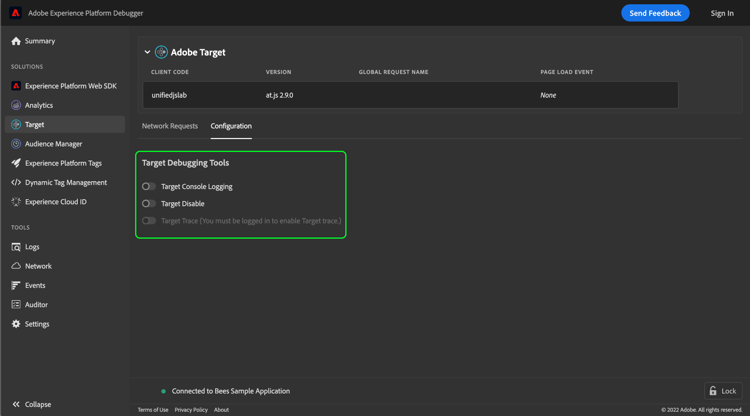Viewport: 750px width, 416px height.
Task: Click 'Connected to Bees Sample Application' status
Action: (x=231, y=391)
